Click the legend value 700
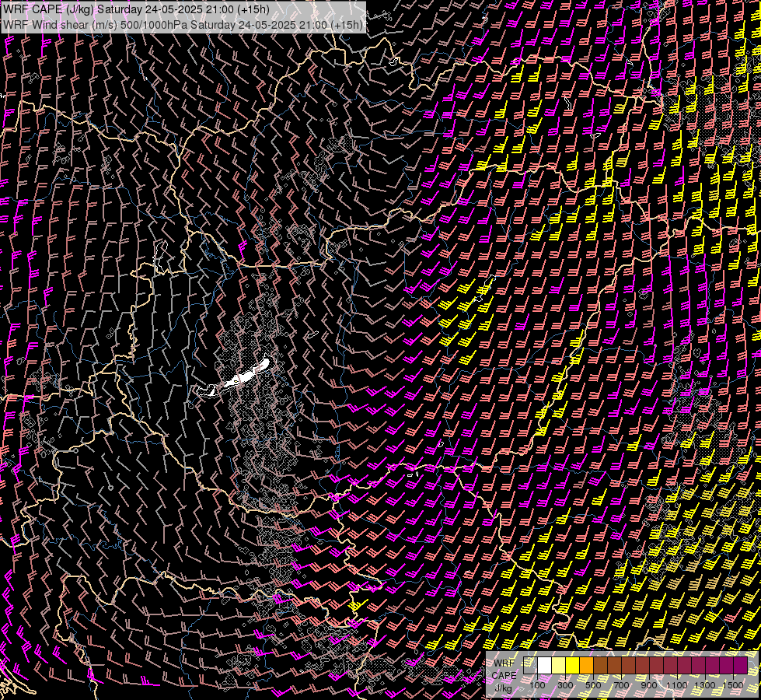Screen dimensions: 761x700 (621, 685)
